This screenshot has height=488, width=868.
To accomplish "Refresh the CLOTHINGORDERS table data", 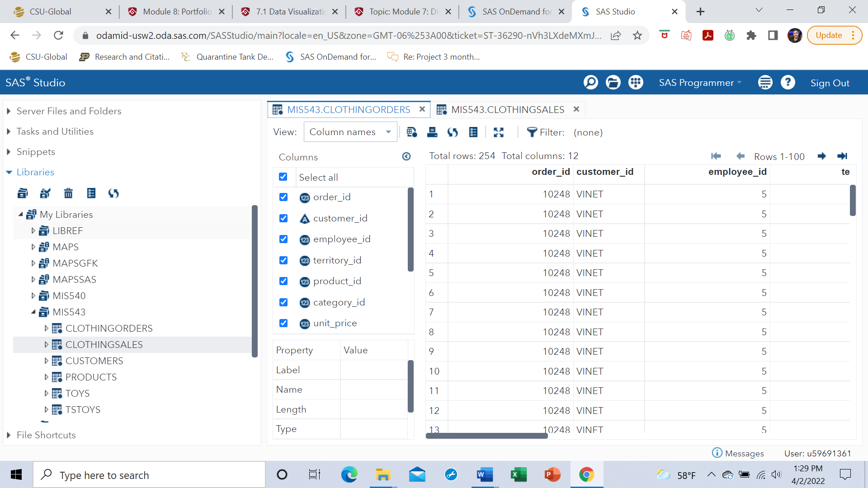I will (453, 132).
